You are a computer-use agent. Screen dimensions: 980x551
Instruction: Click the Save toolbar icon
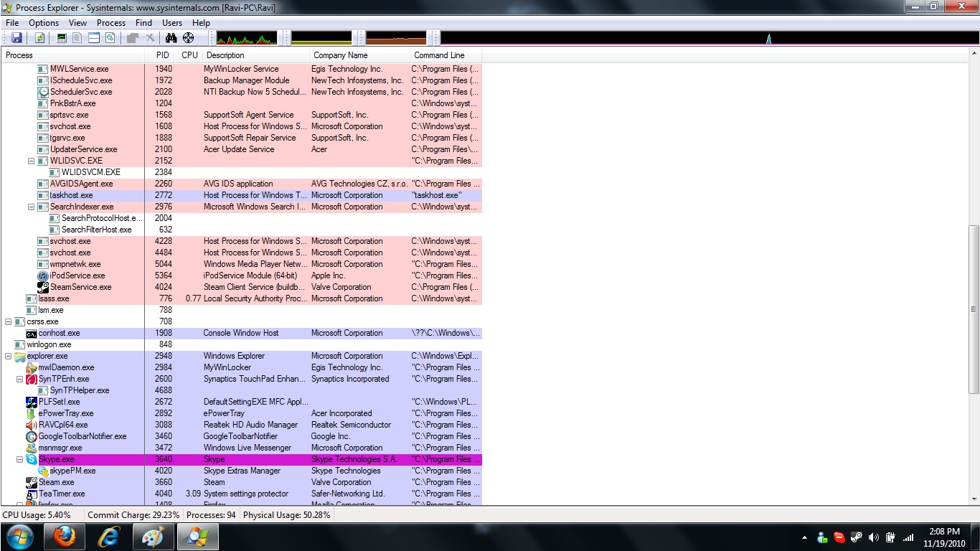point(16,38)
